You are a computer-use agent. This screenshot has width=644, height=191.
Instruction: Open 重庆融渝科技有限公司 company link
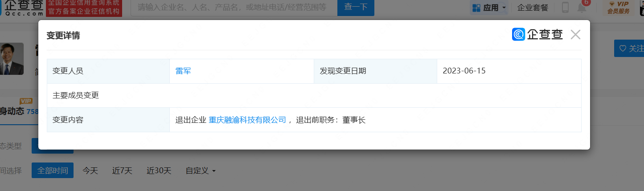(x=247, y=120)
